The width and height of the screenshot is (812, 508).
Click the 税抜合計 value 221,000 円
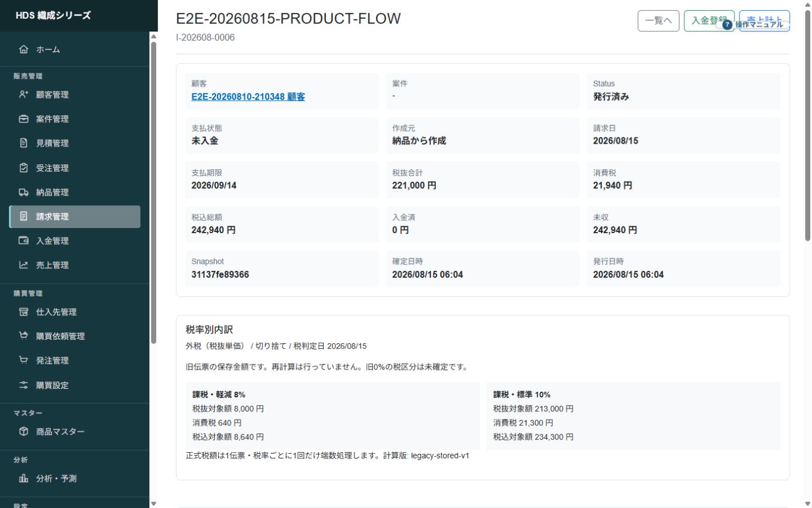414,186
